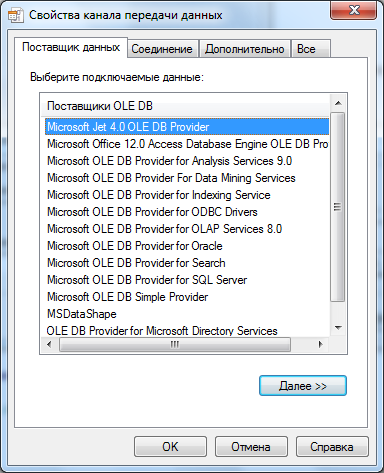The image size is (384, 473).
Task: Switch to the Соединение tab
Action: click(x=162, y=49)
